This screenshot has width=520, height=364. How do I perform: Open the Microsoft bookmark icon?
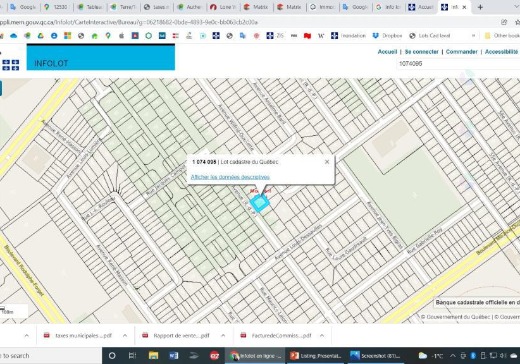68,36
